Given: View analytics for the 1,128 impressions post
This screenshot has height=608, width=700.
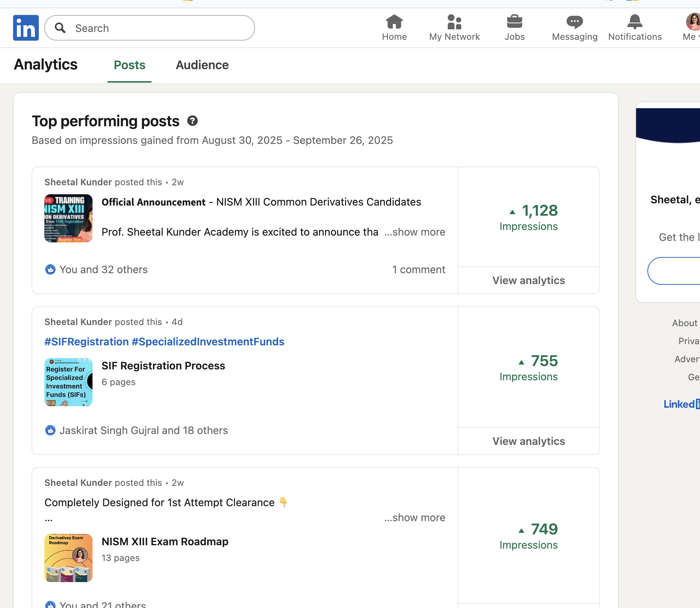Looking at the screenshot, I should click(529, 280).
